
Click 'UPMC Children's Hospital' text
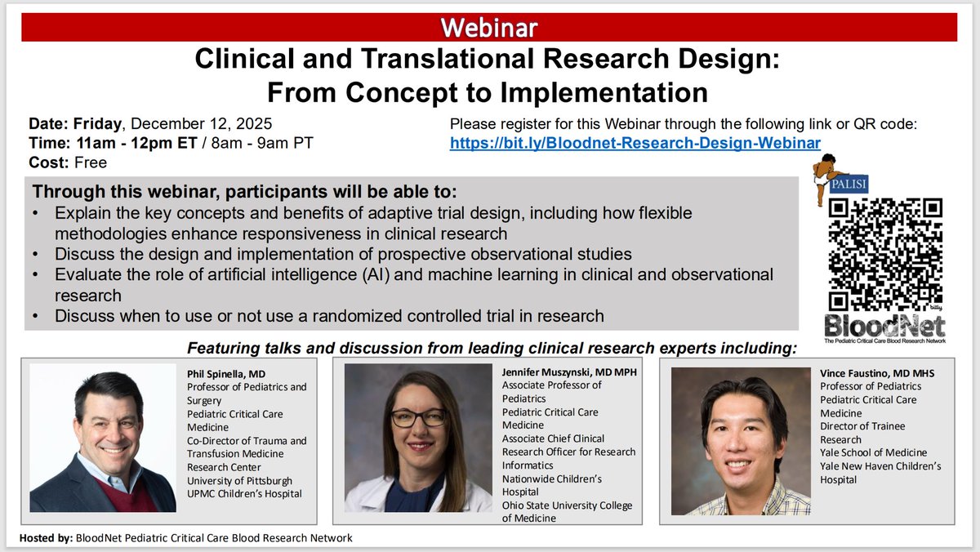[x=244, y=494]
